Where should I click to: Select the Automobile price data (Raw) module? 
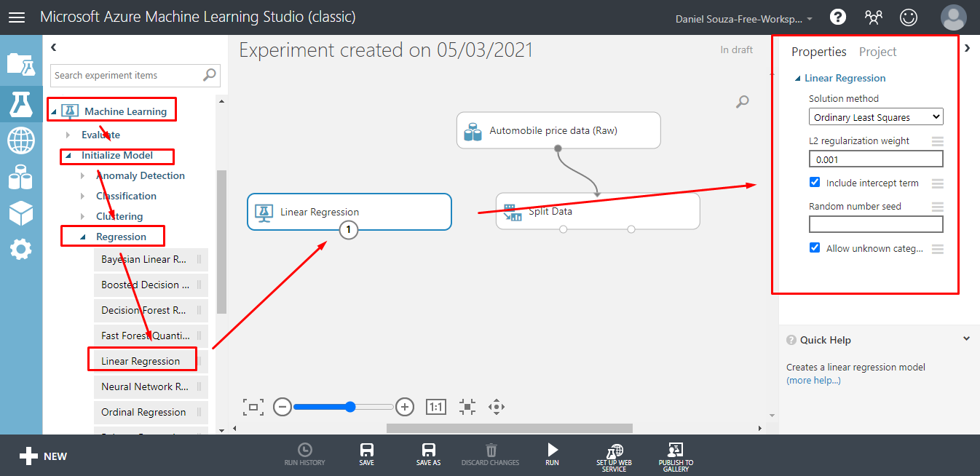point(558,130)
